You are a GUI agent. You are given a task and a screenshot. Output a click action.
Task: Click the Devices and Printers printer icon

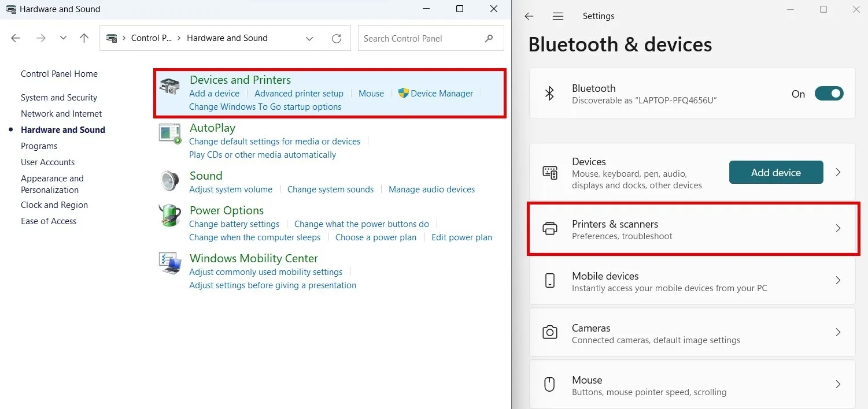point(169,87)
